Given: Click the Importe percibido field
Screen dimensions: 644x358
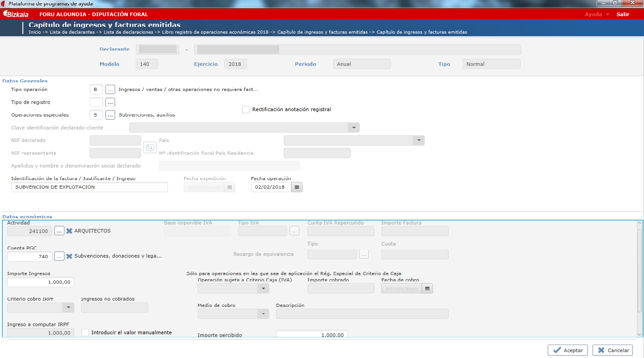Looking at the screenshot, I should click(312, 334).
